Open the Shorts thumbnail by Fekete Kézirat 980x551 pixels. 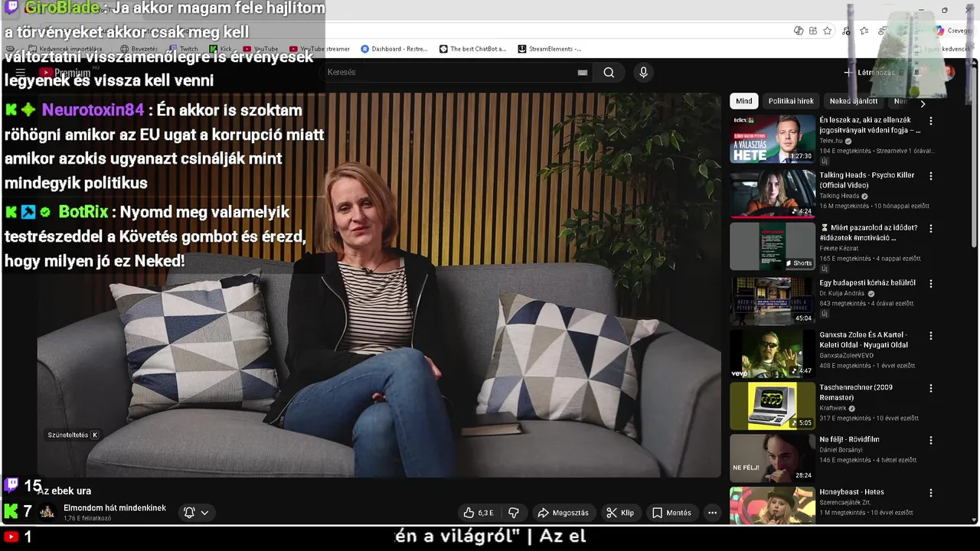point(773,246)
